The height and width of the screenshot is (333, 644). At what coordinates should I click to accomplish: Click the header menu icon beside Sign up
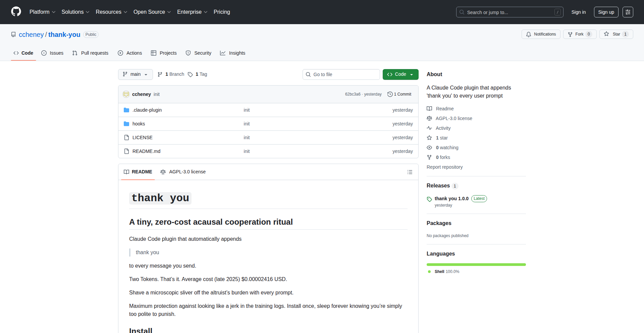628,12
